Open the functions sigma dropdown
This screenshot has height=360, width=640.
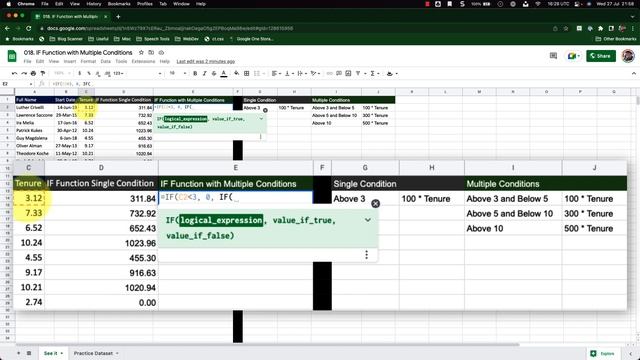[374, 73]
